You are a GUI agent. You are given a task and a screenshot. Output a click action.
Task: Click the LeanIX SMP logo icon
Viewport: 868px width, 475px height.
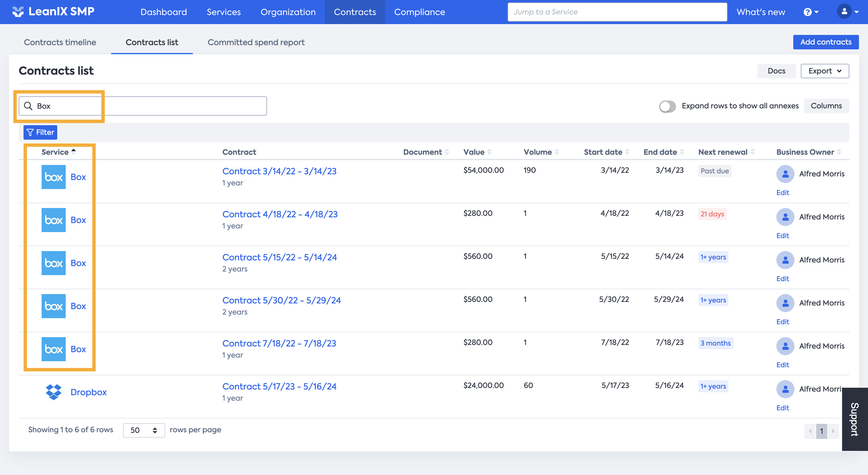(x=18, y=12)
